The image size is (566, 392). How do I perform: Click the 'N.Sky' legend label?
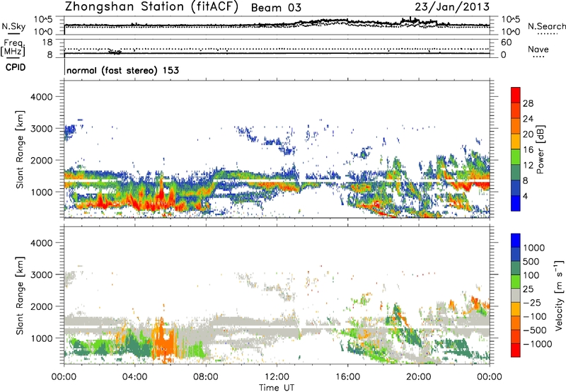click(x=13, y=26)
